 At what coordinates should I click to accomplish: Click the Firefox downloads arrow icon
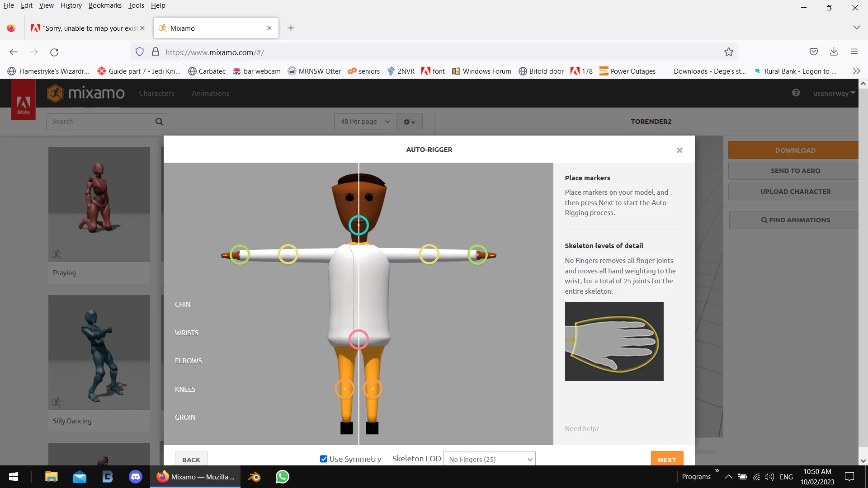(834, 52)
